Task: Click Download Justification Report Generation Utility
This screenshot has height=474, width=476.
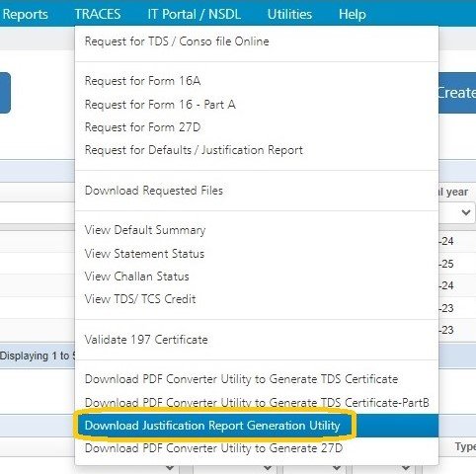Action: (x=257, y=426)
